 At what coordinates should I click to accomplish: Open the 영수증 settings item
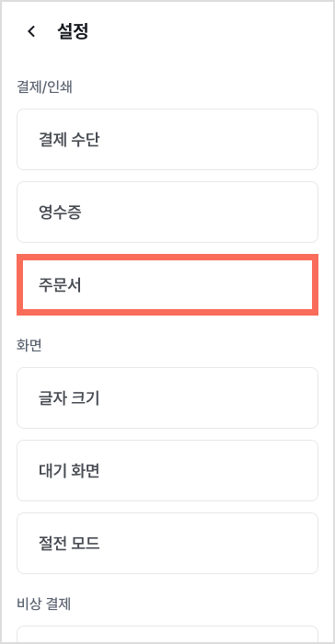click(167, 212)
